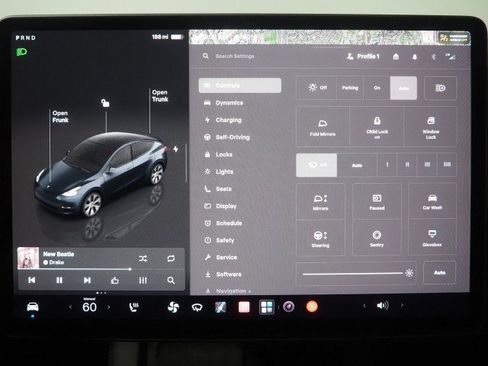
Task: Toggle Fold Mirrors
Action: (x=322, y=127)
